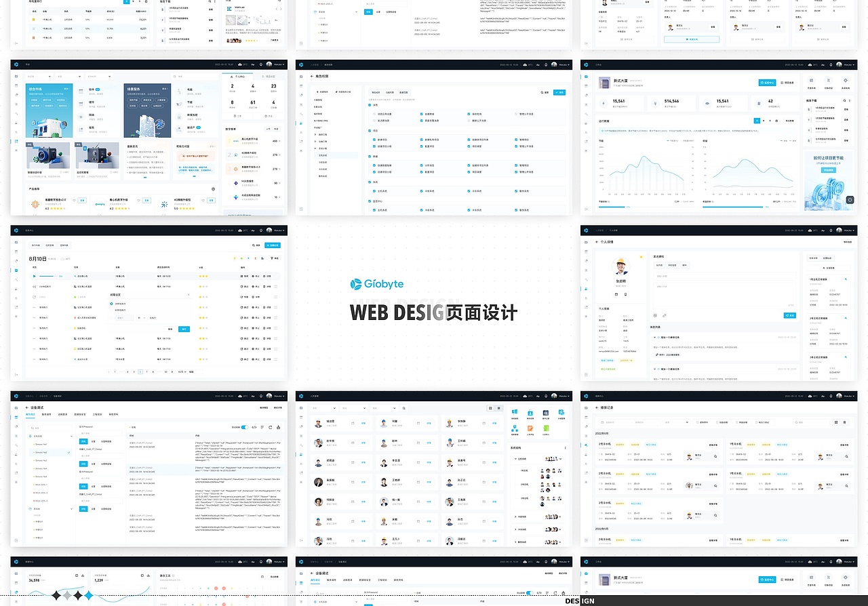Open the Maruko user dropdown in the 个人详情 header
Viewport: 868px width, 606px height.
[x=844, y=230]
